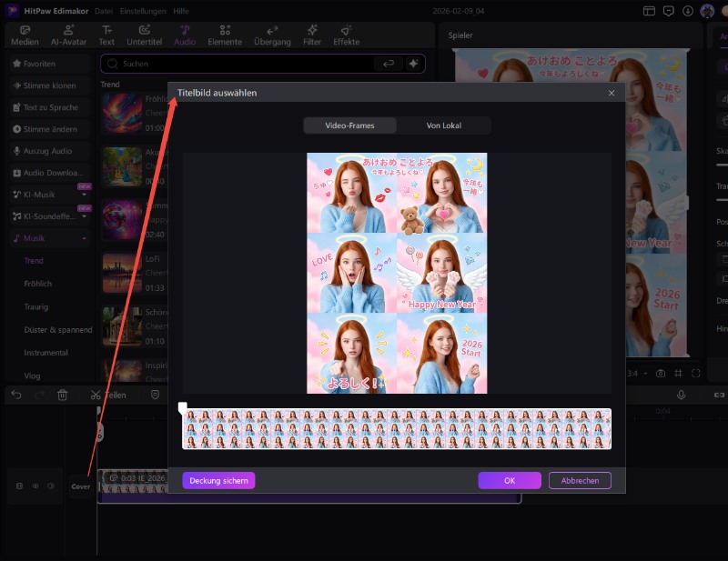728x561 pixels.
Task: Mute the timeline track speaker toggle
Action: pyautogui.click(x=50, y=486)
